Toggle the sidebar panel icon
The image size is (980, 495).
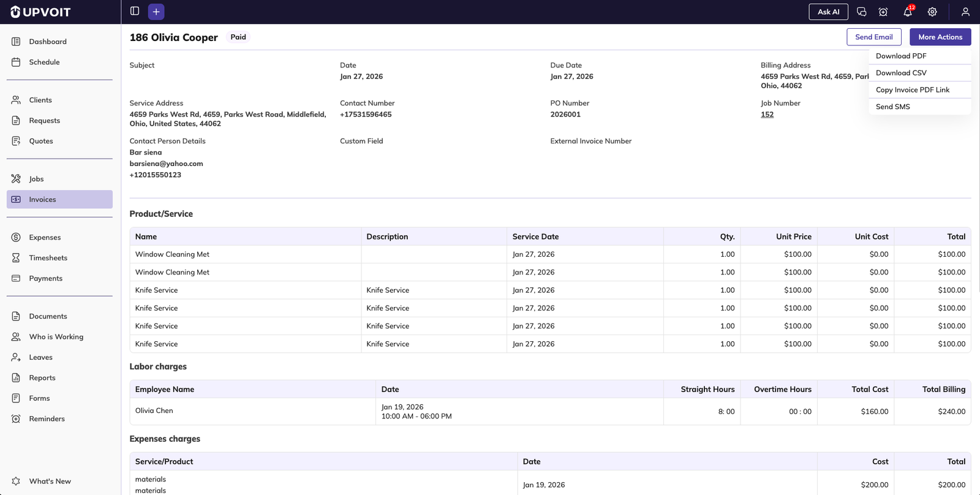[x=135, y=11]
